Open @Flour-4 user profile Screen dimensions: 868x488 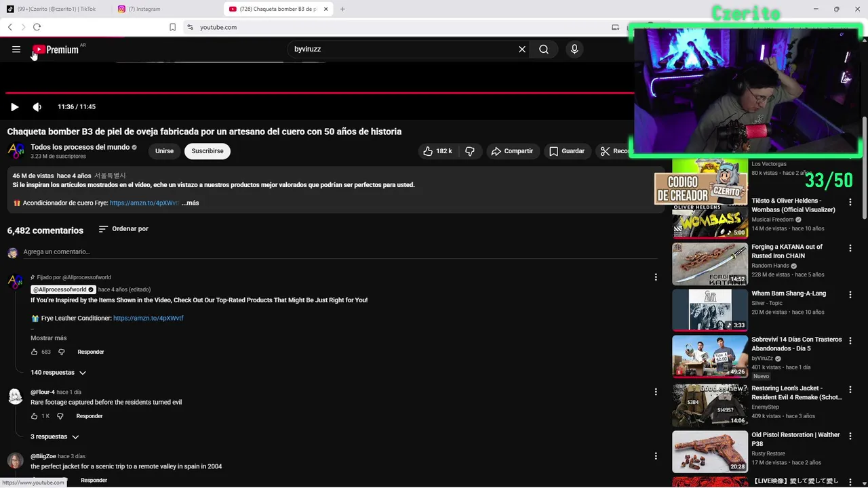(42, 392)
